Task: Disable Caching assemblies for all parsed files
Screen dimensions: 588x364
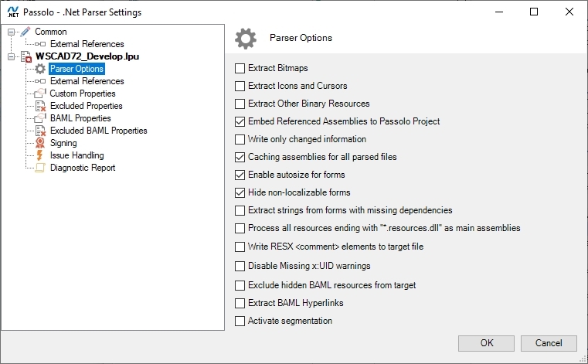Action: tap(240, 157)
